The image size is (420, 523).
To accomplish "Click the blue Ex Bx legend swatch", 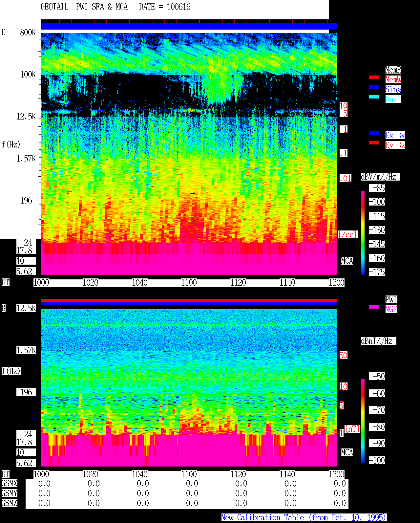I will pos(374,133).
